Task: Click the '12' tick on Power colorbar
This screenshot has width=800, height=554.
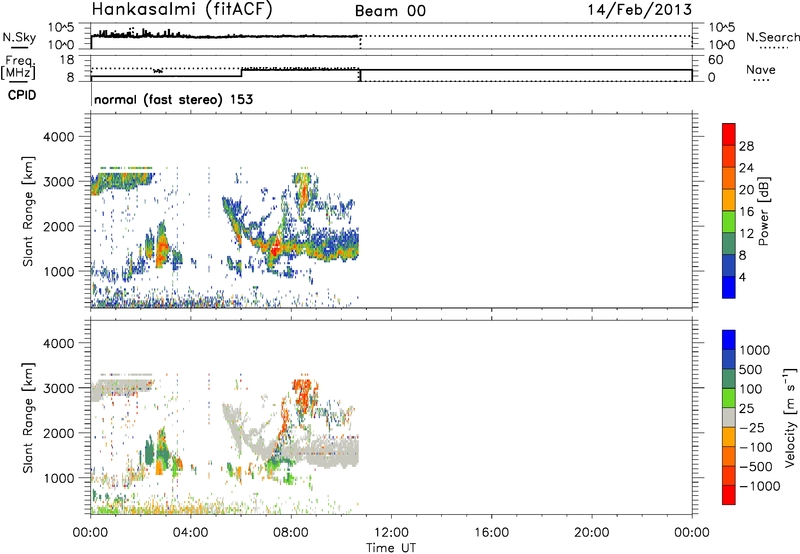Action: tap(746, 234)
